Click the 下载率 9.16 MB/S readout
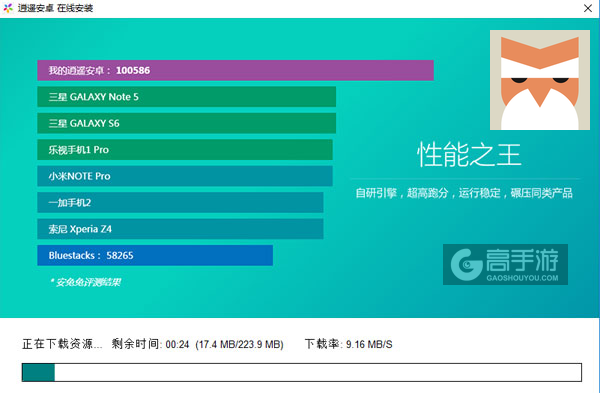The width and height of the screenshot is (600, 393). coord(349,344)
